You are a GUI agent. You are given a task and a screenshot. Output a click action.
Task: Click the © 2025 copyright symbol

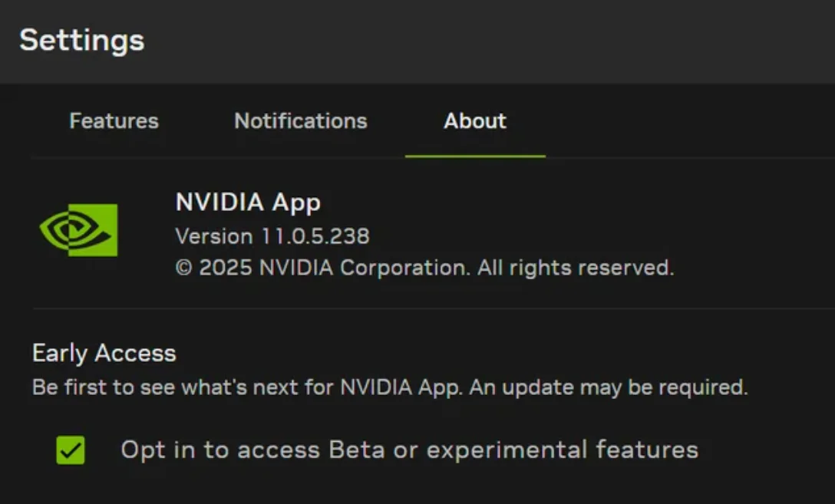coord(183,268)
